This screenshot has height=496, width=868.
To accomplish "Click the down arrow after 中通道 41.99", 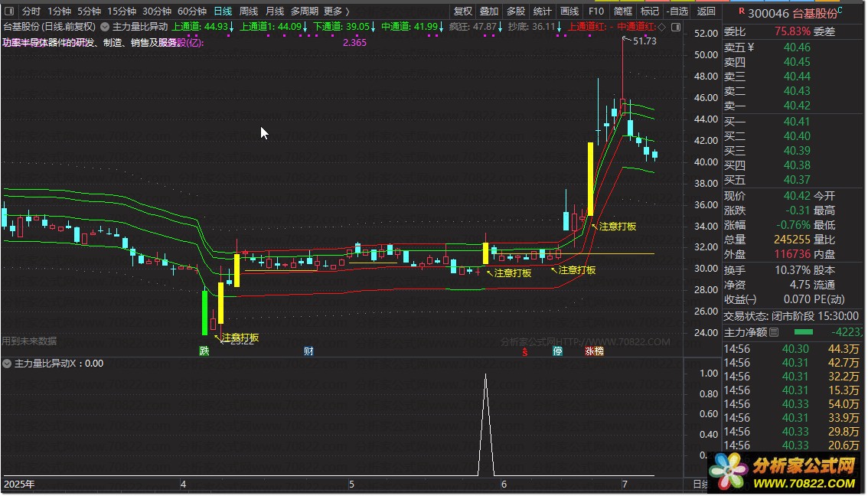I will (441, 27).
